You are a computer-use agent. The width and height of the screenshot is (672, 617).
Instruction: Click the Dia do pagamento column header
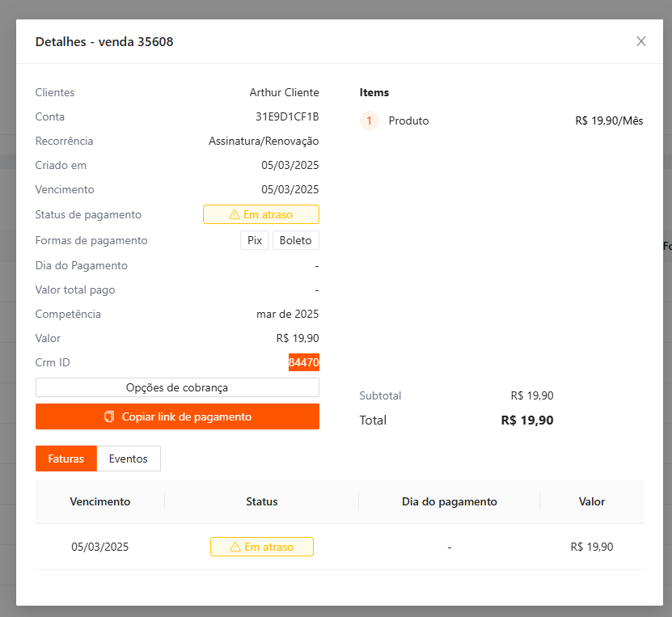click(x=449, y=501)
